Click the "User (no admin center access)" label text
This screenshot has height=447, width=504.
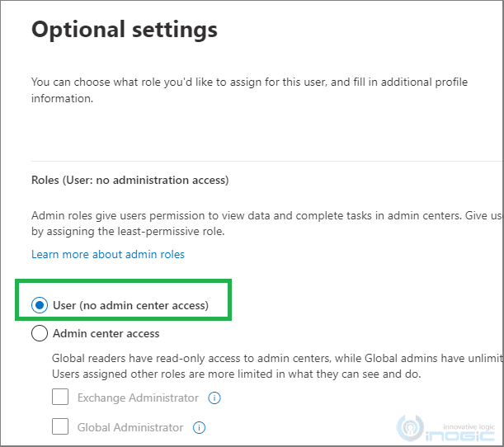click(131, 305)
